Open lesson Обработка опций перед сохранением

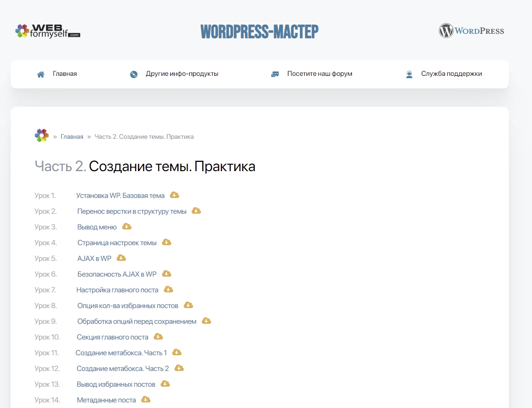pyautogui.click(x=137, y=321)
